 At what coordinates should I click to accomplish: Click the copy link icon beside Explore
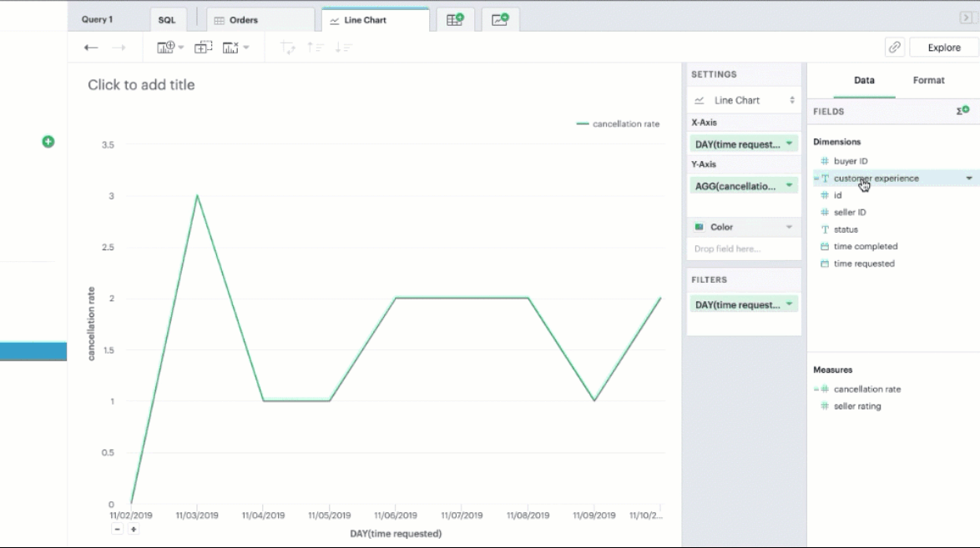[894, 48]
